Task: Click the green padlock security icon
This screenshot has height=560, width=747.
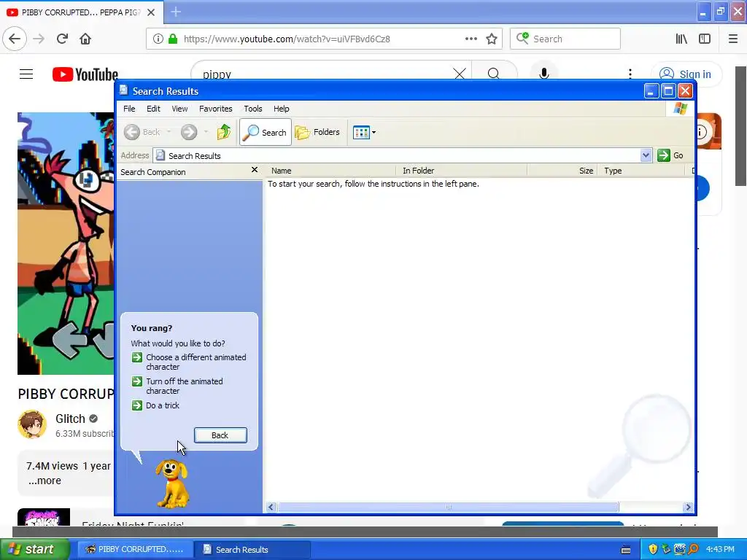Action: [173, 39]
